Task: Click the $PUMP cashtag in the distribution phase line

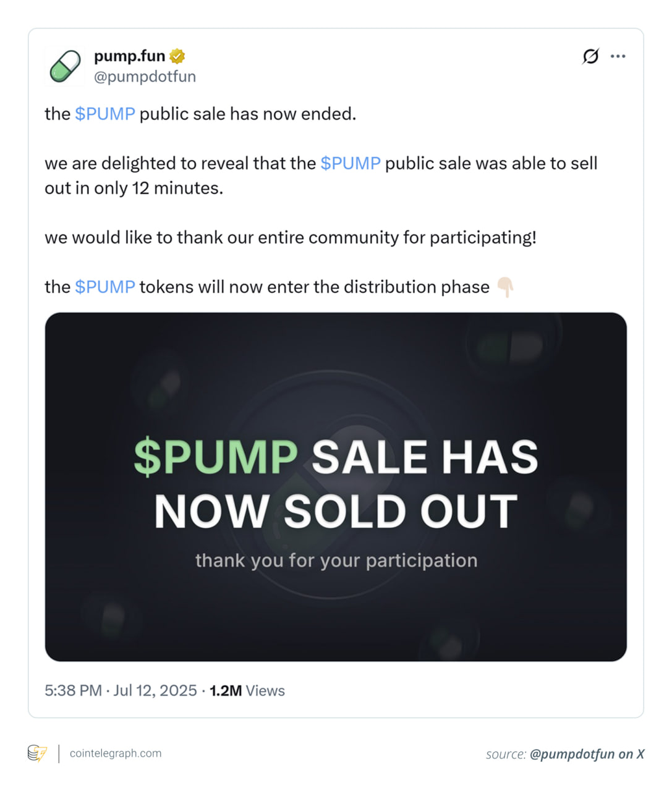Action: tap(104, 287)
